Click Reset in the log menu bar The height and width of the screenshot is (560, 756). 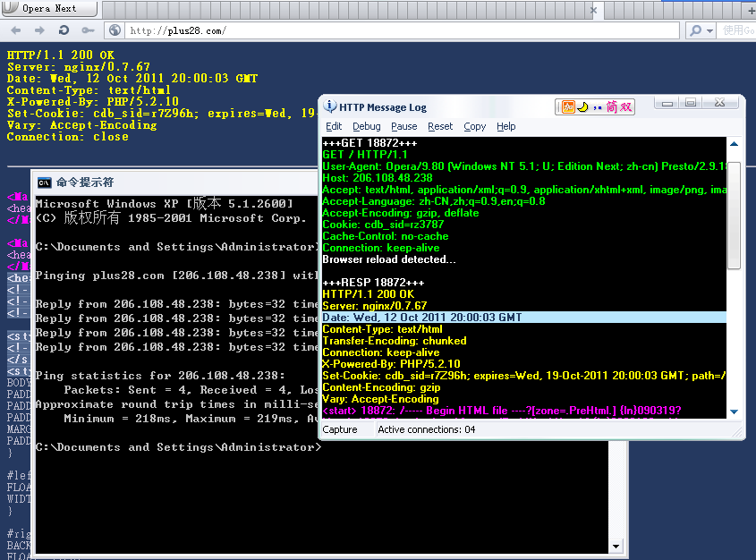440,127
